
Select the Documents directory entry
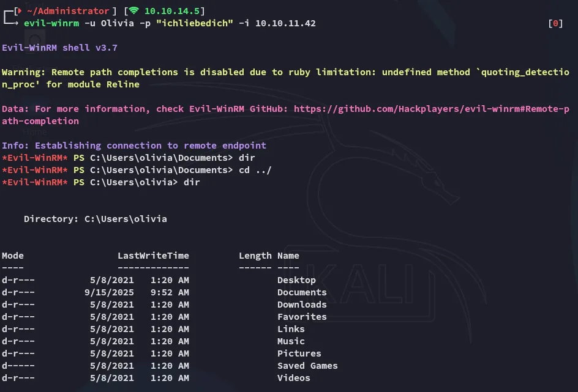point(302,292)
